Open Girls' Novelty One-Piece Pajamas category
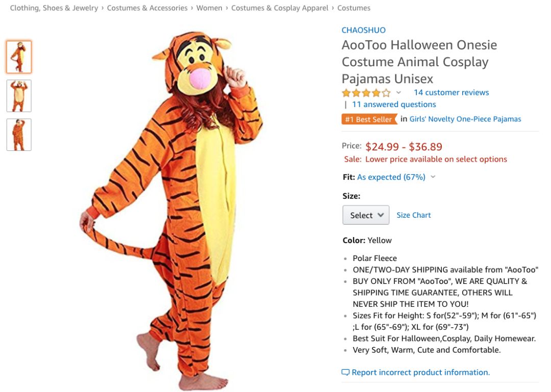Image resolution: width=551 pixels, height=392 pixels. (465, 119)
